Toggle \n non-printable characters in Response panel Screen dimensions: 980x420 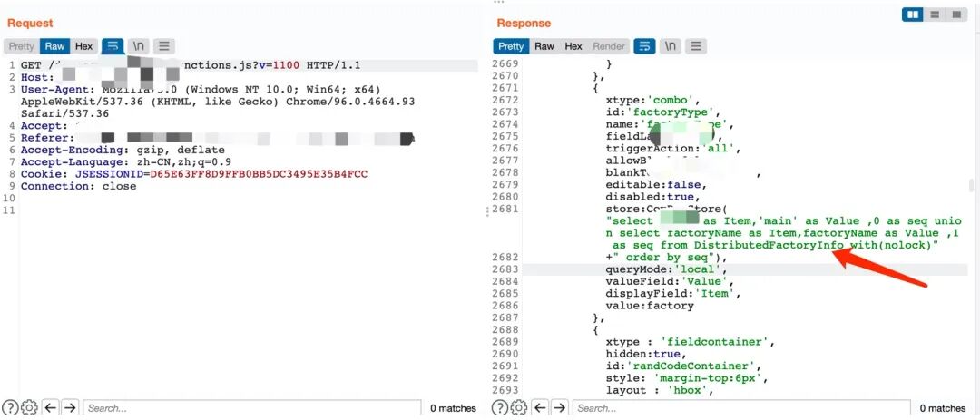click(x=670, y=46)
